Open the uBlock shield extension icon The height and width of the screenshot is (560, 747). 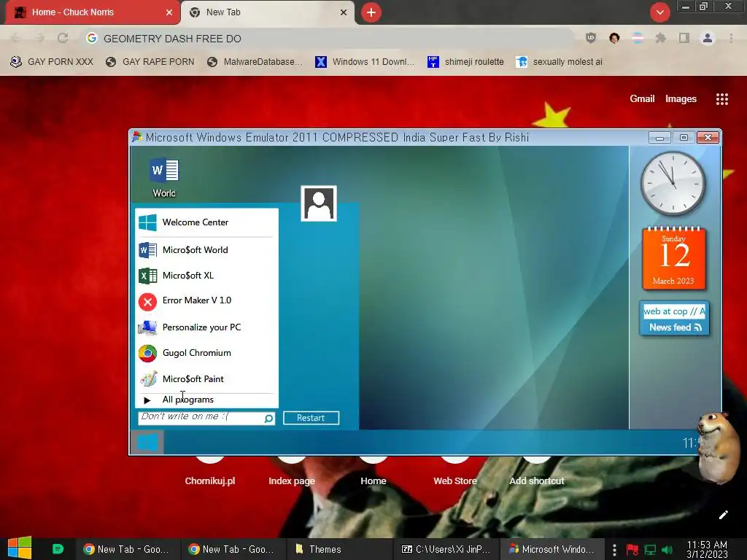(591, 38)
